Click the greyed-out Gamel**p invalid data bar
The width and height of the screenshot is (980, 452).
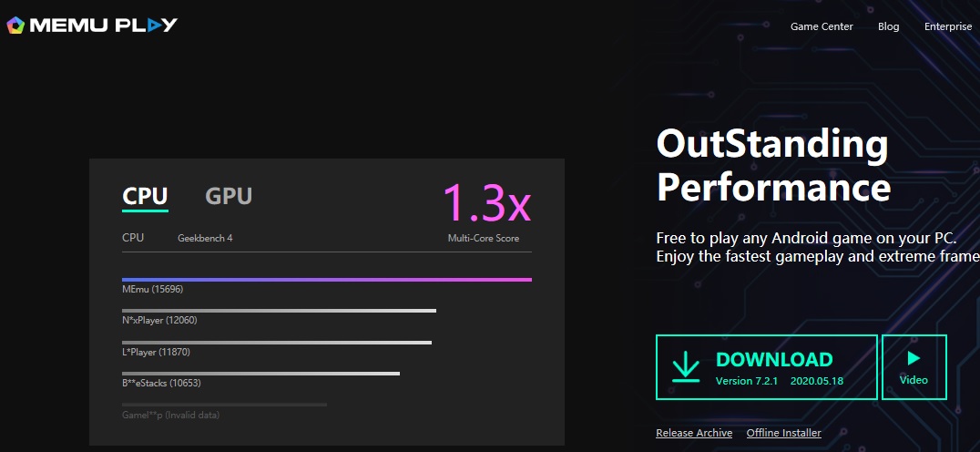(224, 405)
